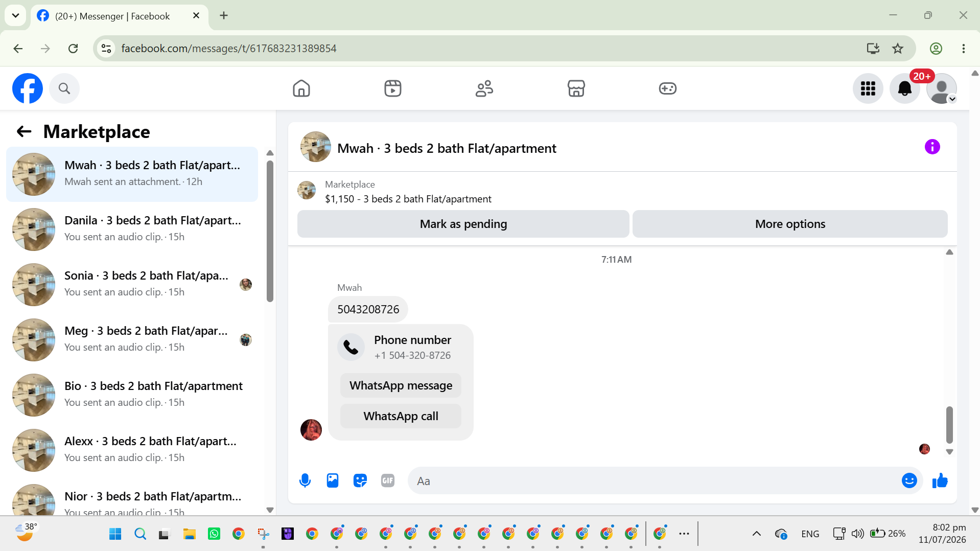Go to the Home feed icon
Image resolution: width=980 pixels, height=551 pixels.
(301, 88)
